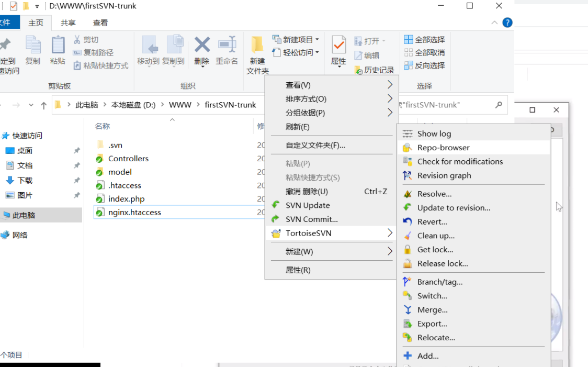This screenshot has height=367, width=588.
Task: Open 属性(R) properties in context menu
Action: point(331,270)
